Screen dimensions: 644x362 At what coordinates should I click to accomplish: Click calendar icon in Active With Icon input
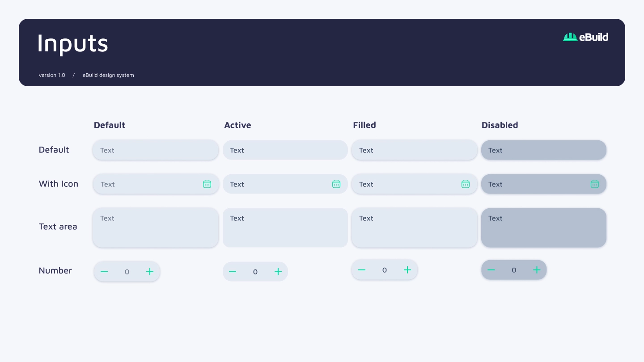point(336,184)
